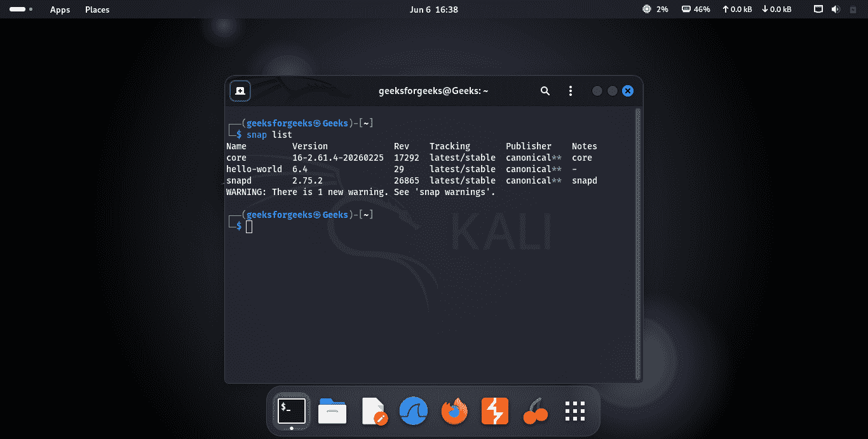
Task: Open the text editor dock icon
Action: click(374, 412)
